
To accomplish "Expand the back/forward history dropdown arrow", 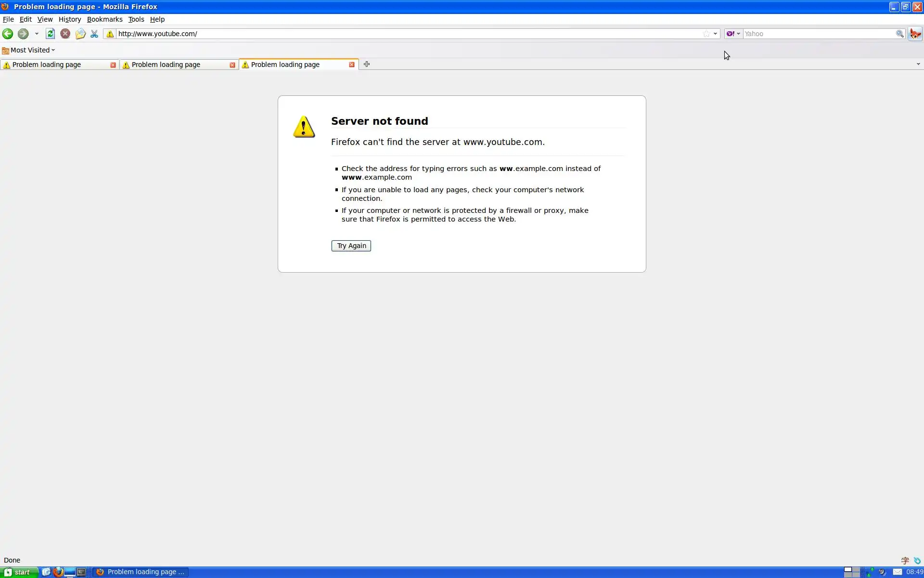I will [37, 34].
